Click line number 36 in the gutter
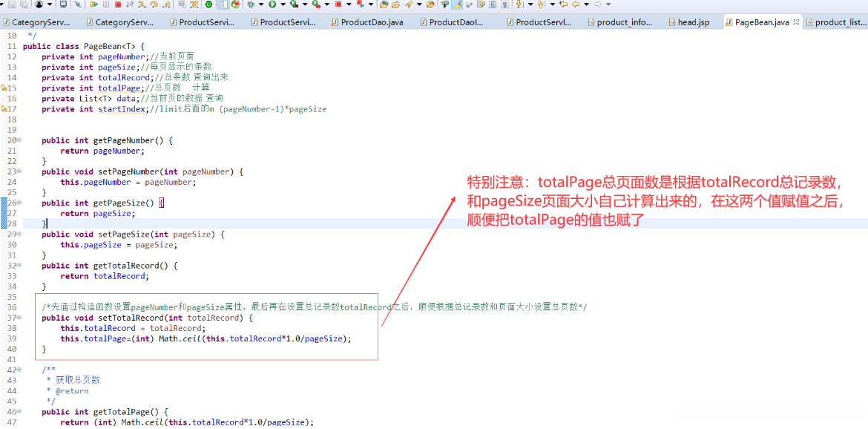 tap(12, 307)
